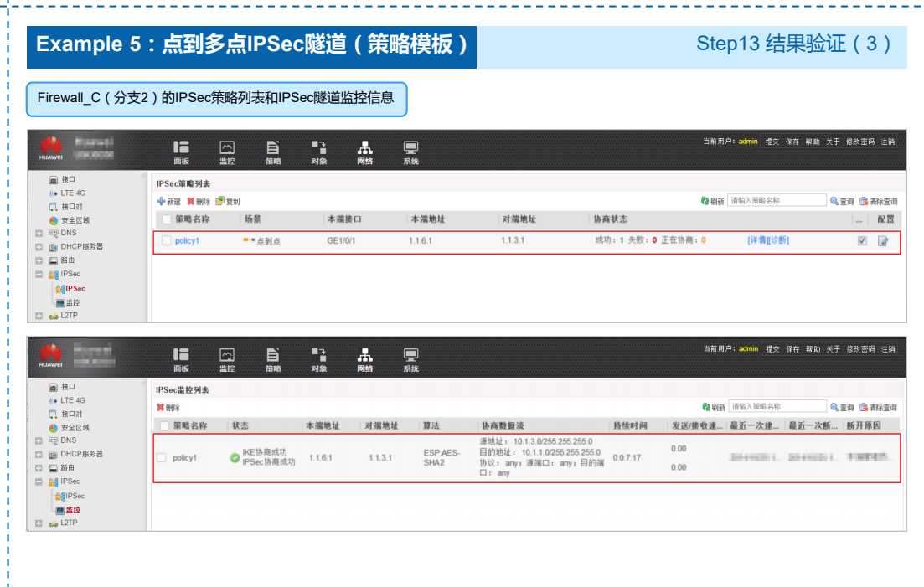Click 提交 in upper policy-list panel header
Image resolution: width=924 pixels, height=587 pixels.
click(x=772, y=142)
